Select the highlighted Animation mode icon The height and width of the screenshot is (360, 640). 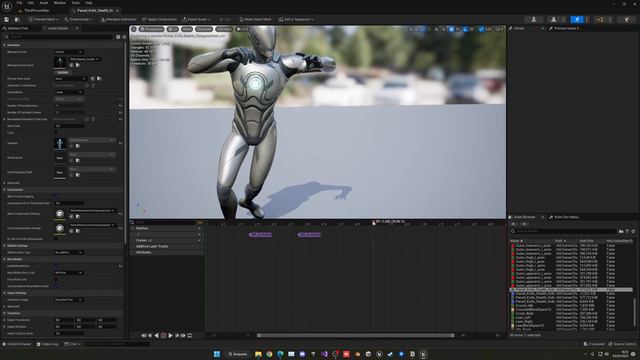pos(577,19)
